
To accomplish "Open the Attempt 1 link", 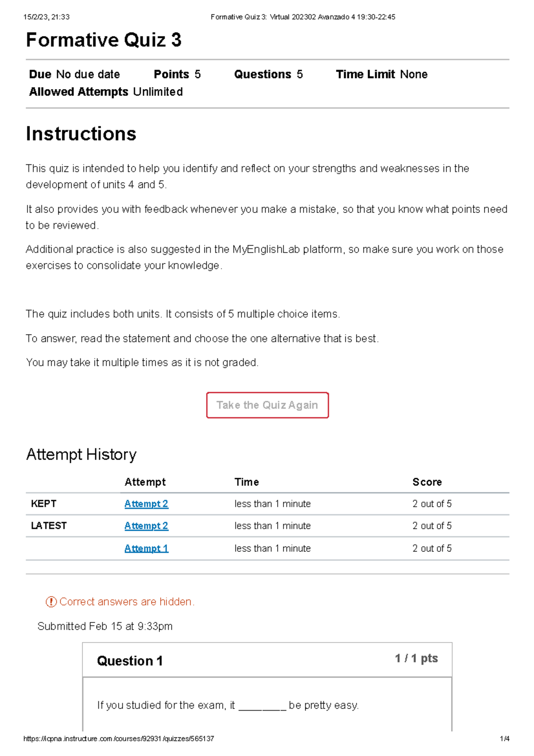I will 146,549.
